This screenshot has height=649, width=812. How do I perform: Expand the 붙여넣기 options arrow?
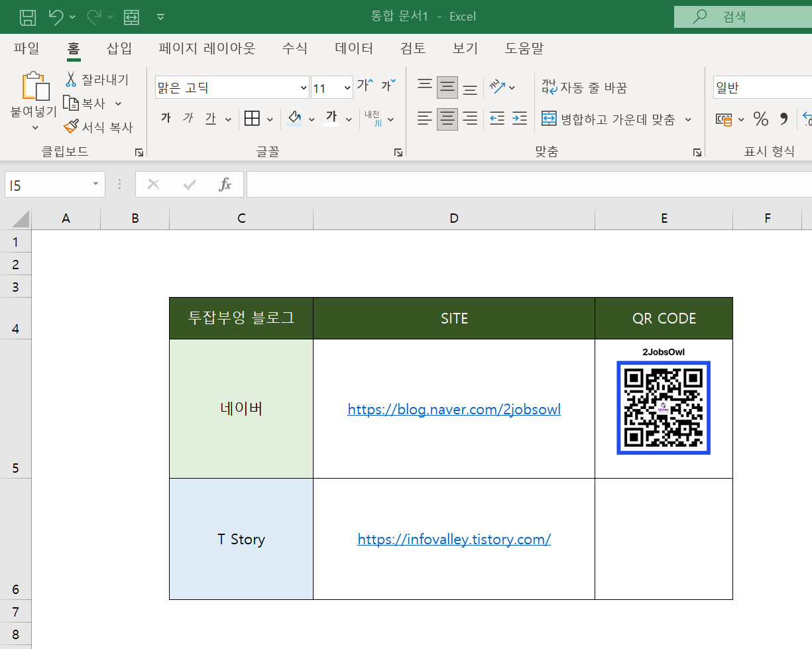[x=36, y=127]
